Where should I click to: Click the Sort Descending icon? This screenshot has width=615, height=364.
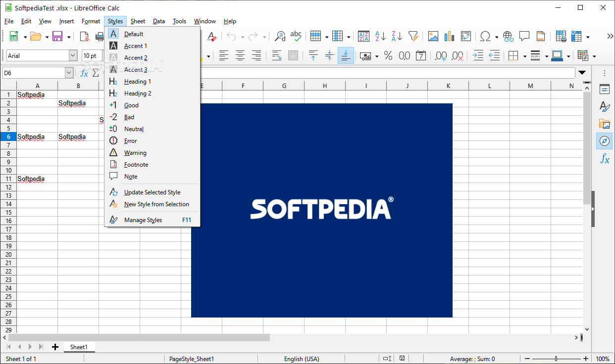(x=397, y=36)
